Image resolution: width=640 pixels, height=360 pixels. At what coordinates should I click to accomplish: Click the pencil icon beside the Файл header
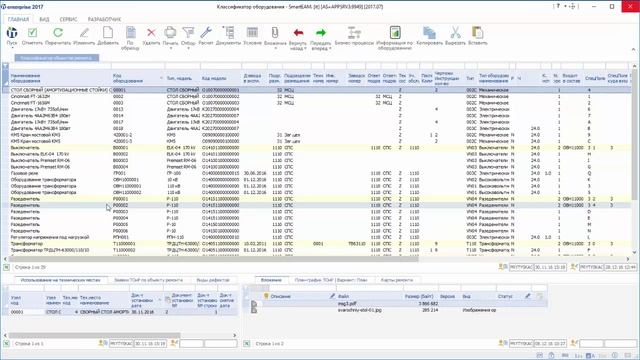pos(333,296)
